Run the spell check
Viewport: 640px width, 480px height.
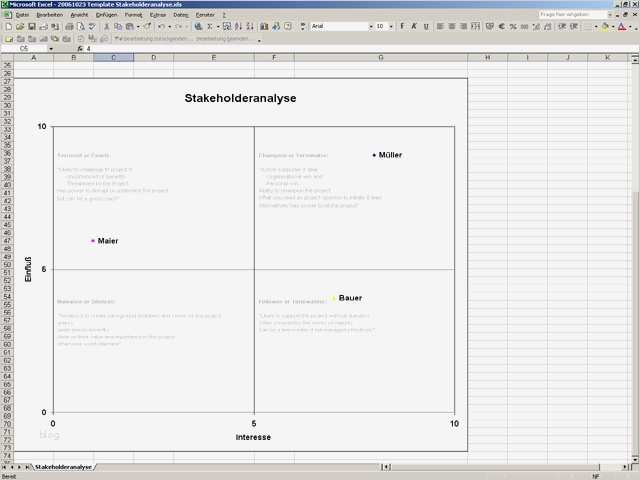[x=92, y=27]
